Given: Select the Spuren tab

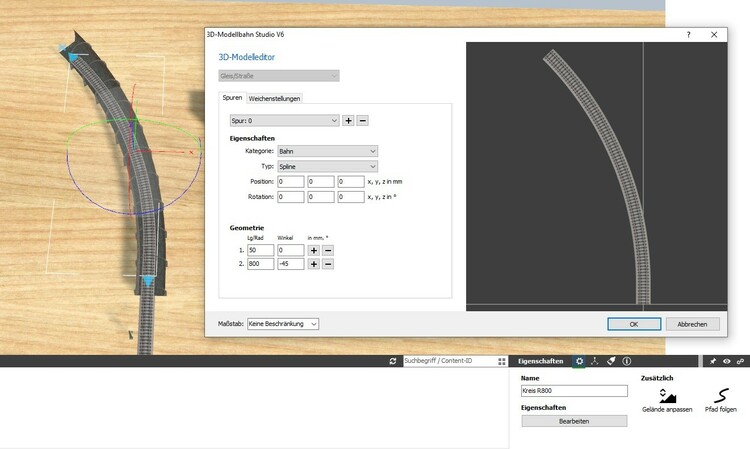Looking at the screenshot, I should pyautogui.click(x=232, y=98).
